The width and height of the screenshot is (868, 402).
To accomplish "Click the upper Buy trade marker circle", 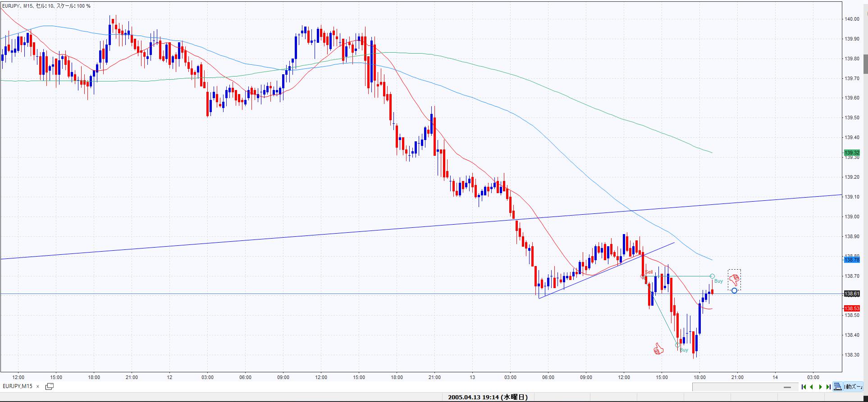I will tap(712, 276).
